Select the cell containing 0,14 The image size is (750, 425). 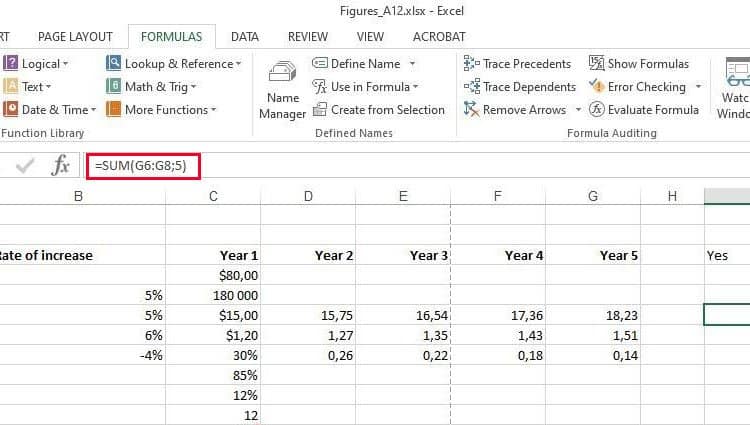click(593, 356)
